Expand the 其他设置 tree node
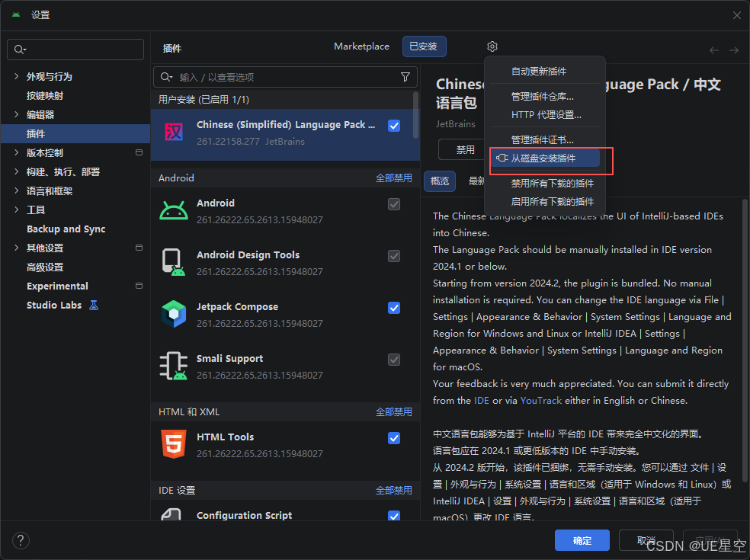 (x=16, y=248)
